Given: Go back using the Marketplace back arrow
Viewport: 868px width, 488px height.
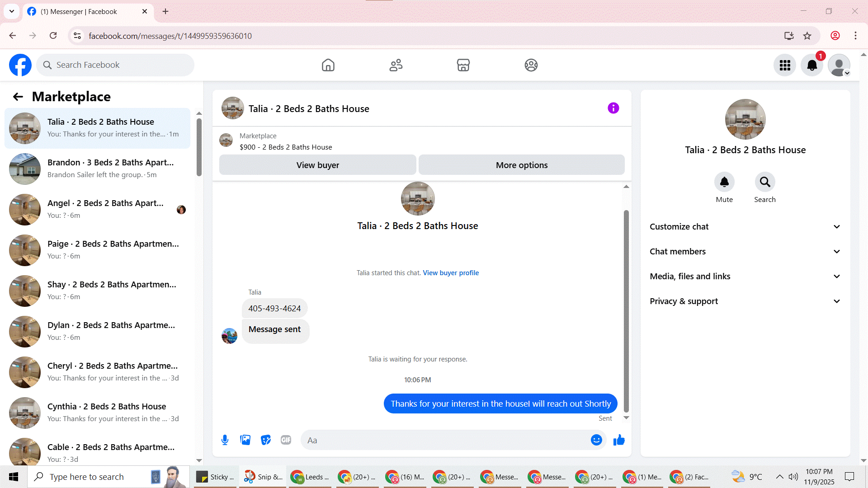Looking at the screenshot, I should pyautogui.click(x=18, y=97).
